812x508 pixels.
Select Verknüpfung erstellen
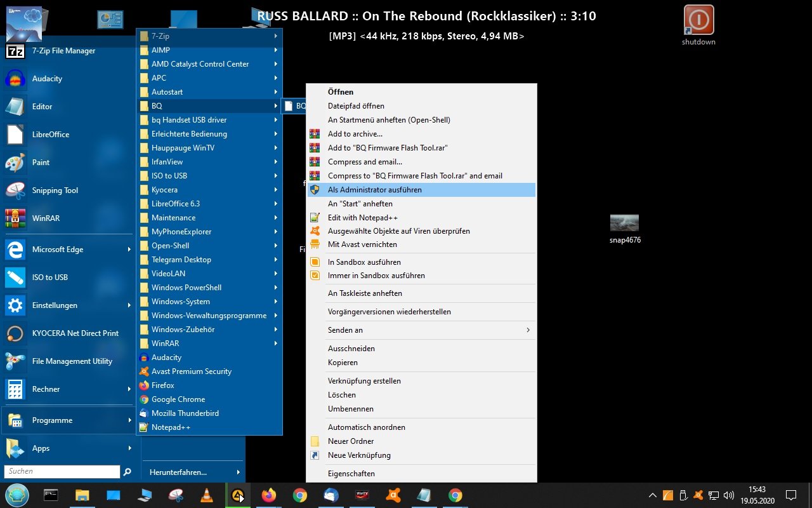[421, 381]
